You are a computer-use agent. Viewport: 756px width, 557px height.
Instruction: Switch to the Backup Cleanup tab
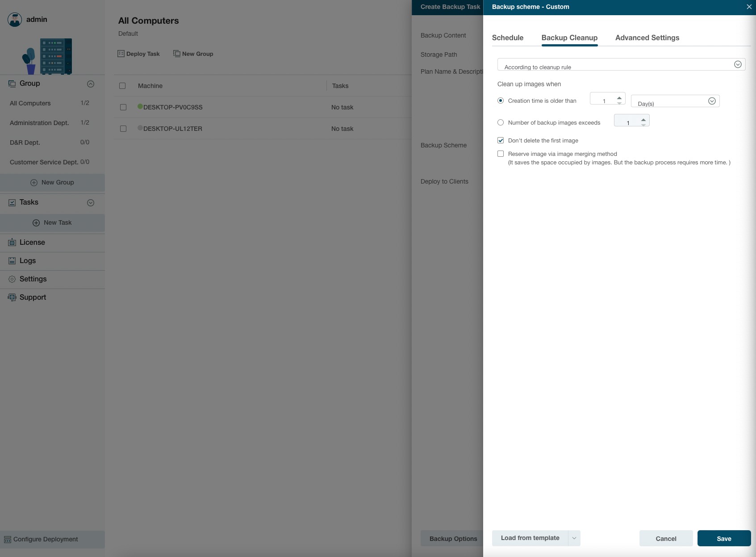click(569, 38)
